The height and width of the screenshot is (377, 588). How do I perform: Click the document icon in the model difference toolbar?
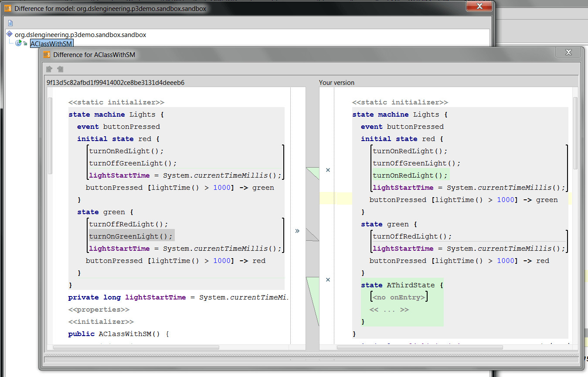tap(10, 23)
